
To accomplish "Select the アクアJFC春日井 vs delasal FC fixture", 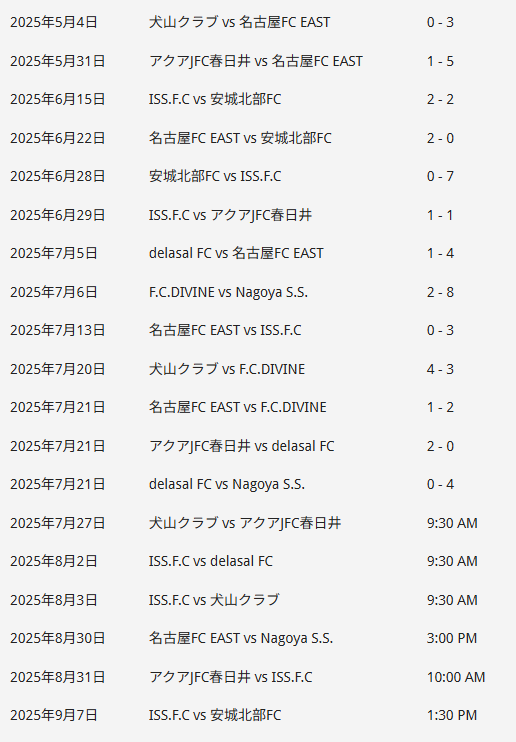I will [x=241, y=446].
